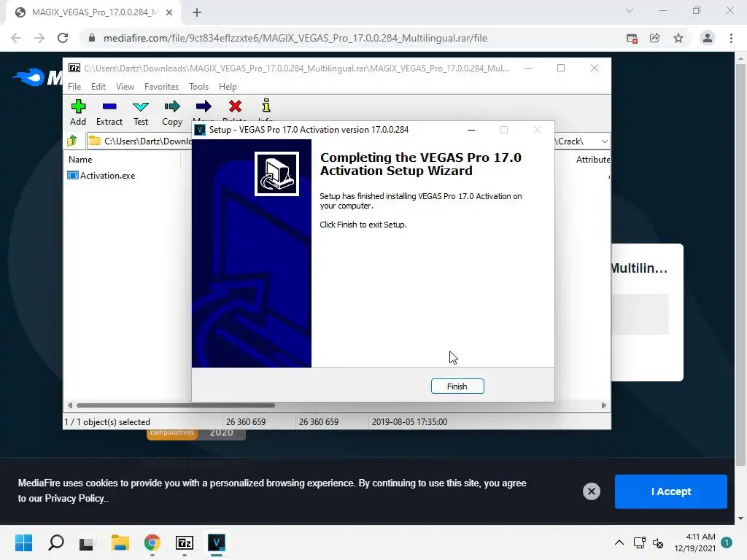Click the Copy icon in 7-Zip toolbar
The width and height of the screenshot is (747, 560).
click(x=172, y=112)
